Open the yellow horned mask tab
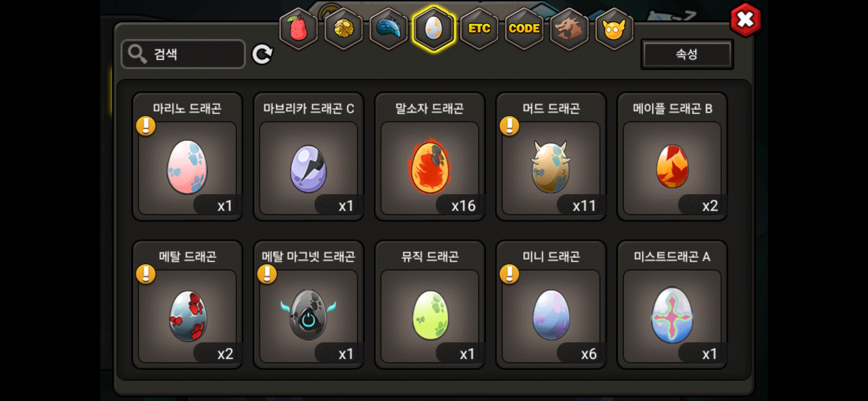 click(614, 29)
